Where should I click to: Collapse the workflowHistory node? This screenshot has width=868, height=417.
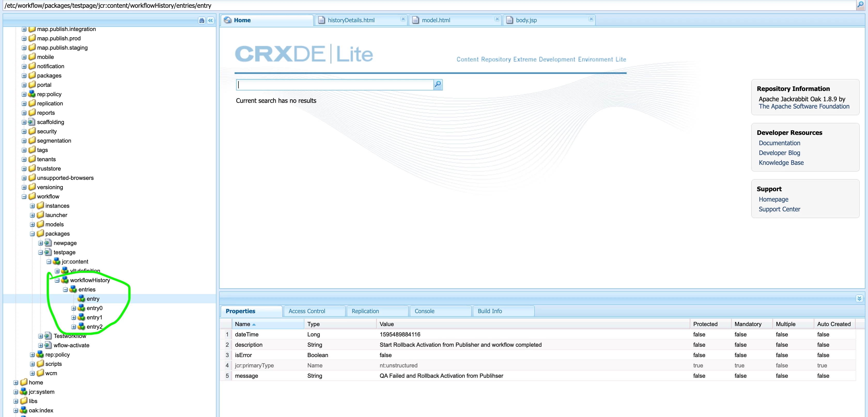[57, 280]
